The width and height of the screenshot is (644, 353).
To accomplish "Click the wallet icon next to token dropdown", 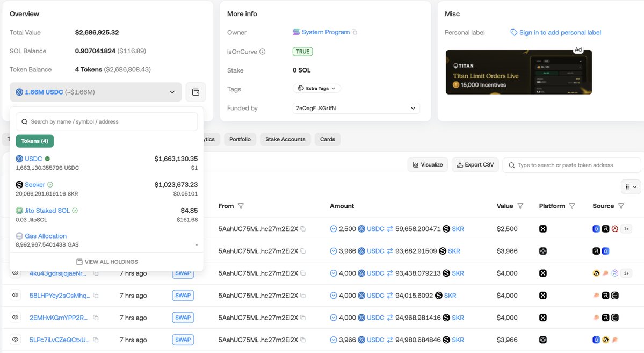I will pos(196,92).
